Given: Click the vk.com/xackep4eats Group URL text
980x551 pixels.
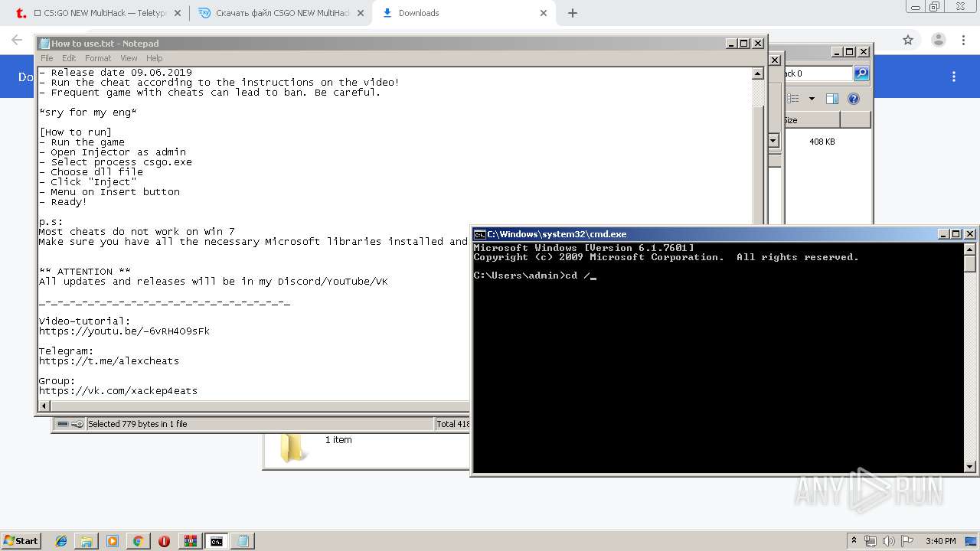Looking at the screenshot, I should (x=118, y=390).
